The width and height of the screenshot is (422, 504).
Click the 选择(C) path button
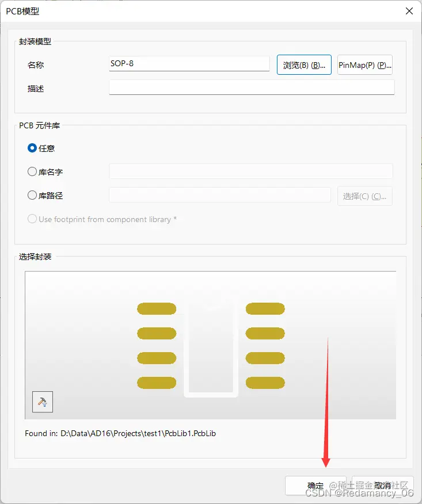365,196
